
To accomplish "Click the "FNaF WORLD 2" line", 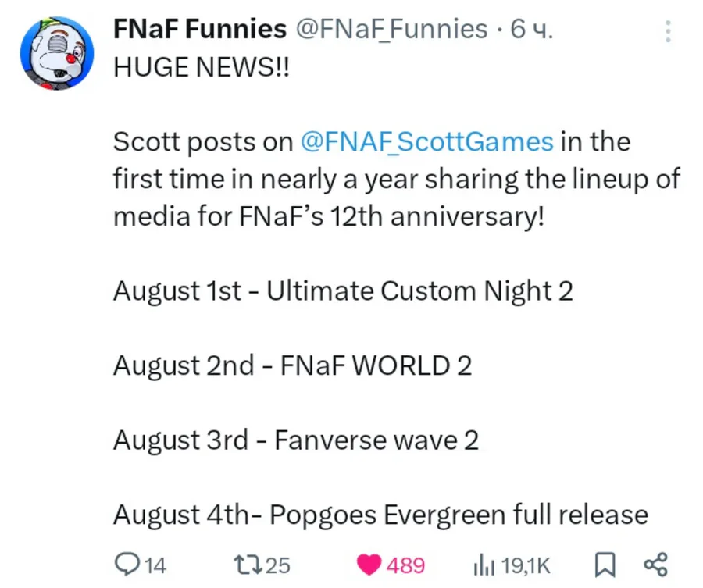I will [x=292, y=365].
